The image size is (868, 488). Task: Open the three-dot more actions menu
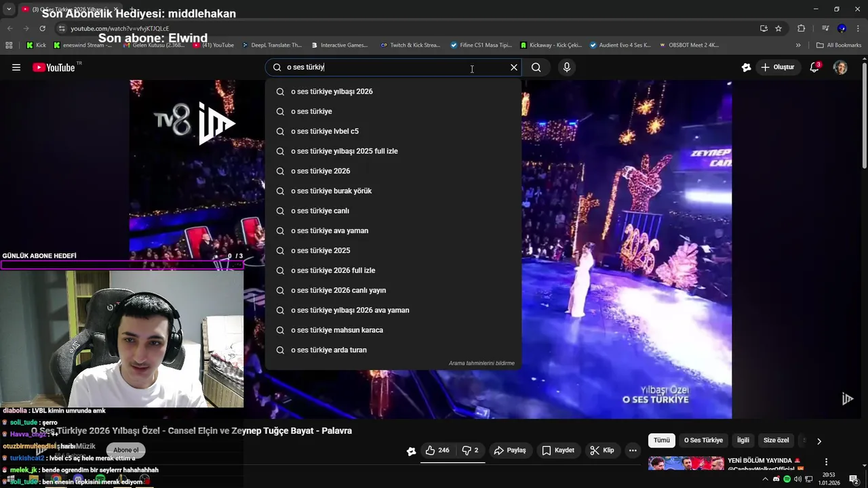tap(633, 450)
